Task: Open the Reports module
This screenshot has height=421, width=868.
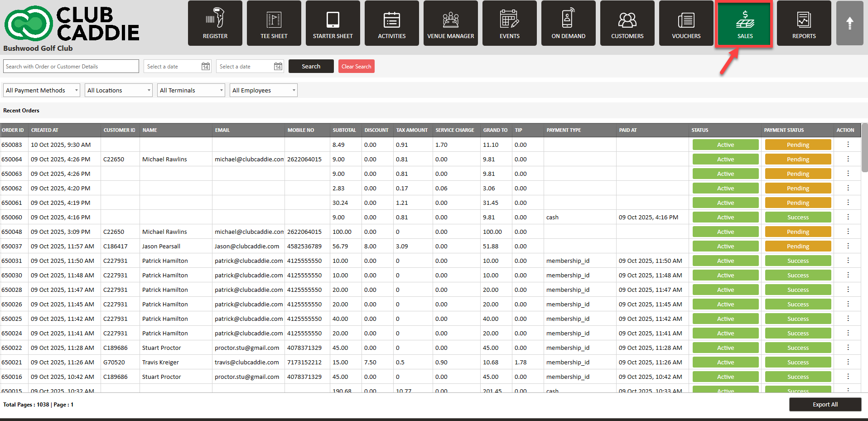Action: coord(804,24)
